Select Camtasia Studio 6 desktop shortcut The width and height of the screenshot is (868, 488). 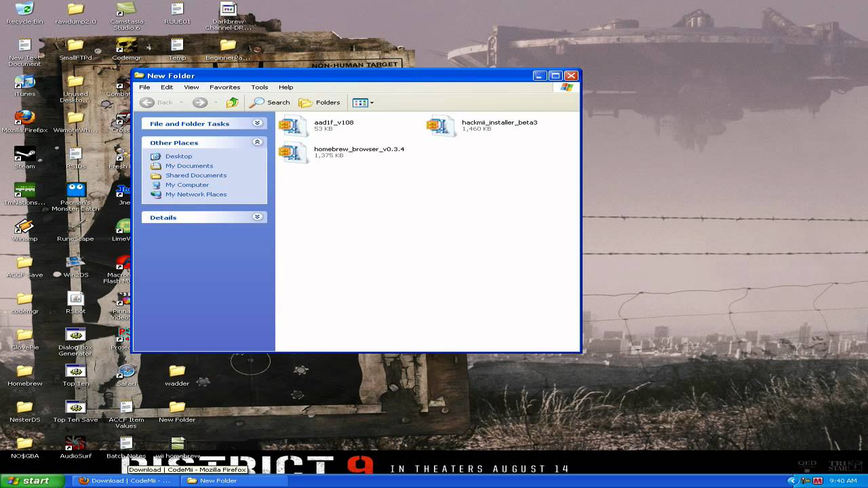click(126, 16)
